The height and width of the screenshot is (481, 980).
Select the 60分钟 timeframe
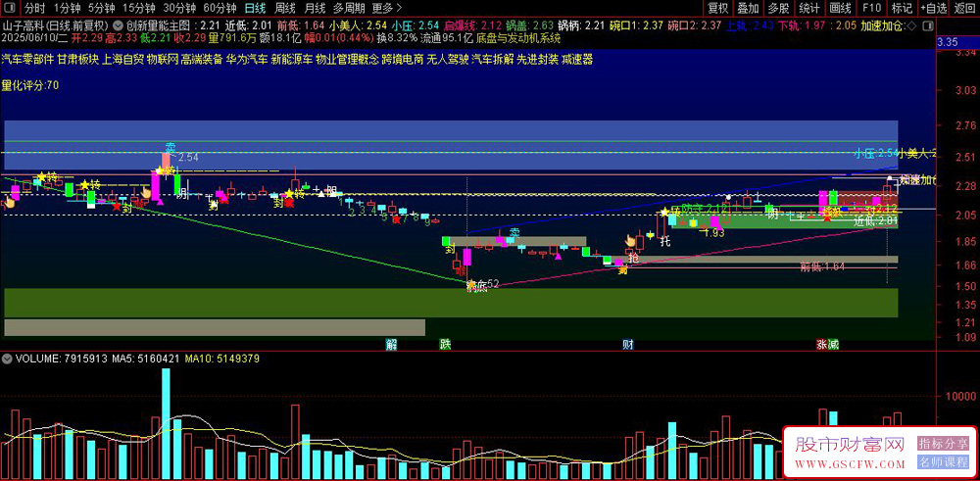coord(220,8)
